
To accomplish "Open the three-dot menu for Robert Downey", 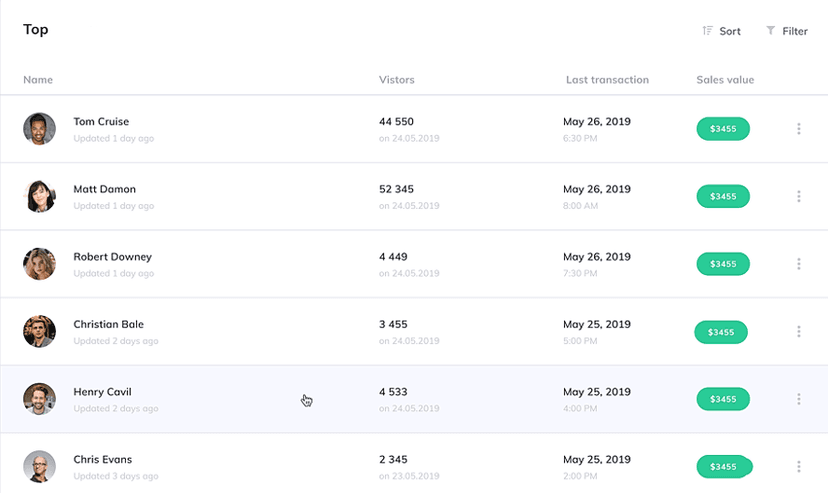I will tap(798, 264).
